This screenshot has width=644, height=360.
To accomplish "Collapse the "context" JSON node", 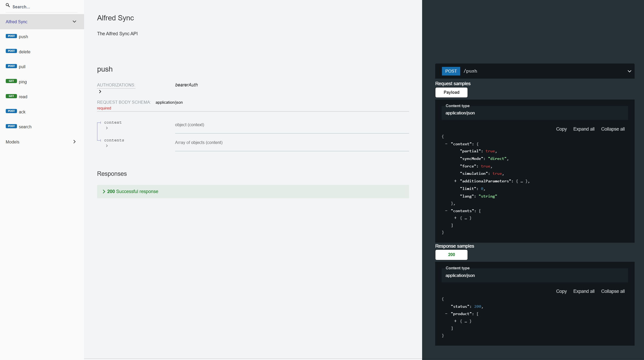I will click(x=446, y=144).
